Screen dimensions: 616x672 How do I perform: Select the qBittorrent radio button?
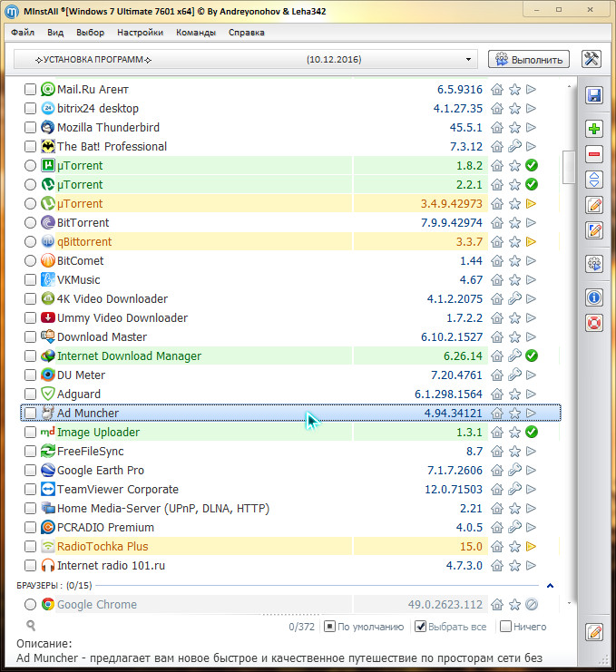[x=30, y=242]
